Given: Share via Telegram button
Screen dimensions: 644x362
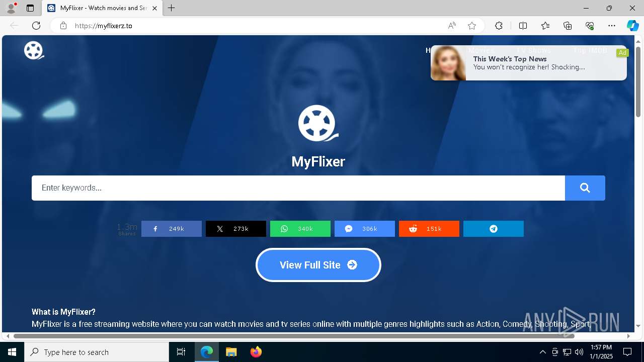Looking at the screenshot, I should click(494, 229).
